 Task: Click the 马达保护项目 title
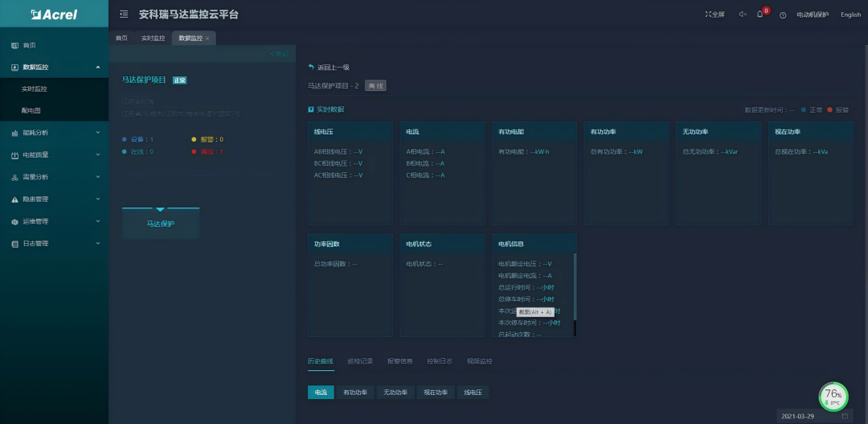[144, 80]
